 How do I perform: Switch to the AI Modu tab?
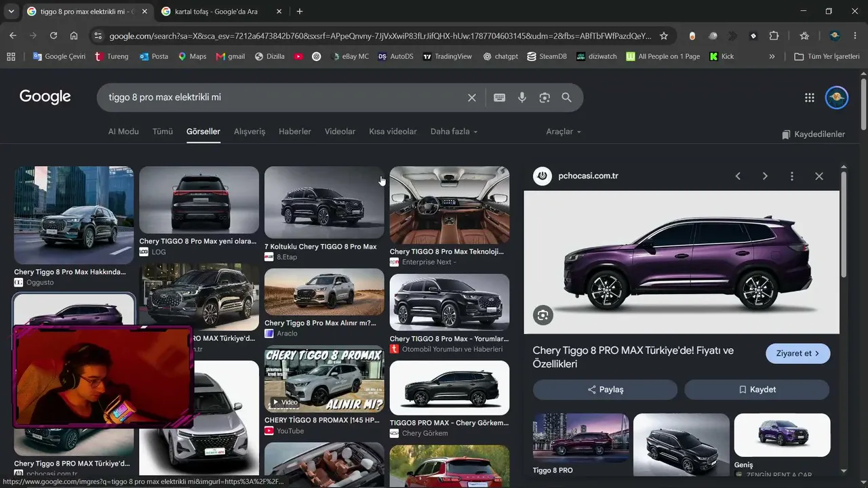[x=123, y=131]
